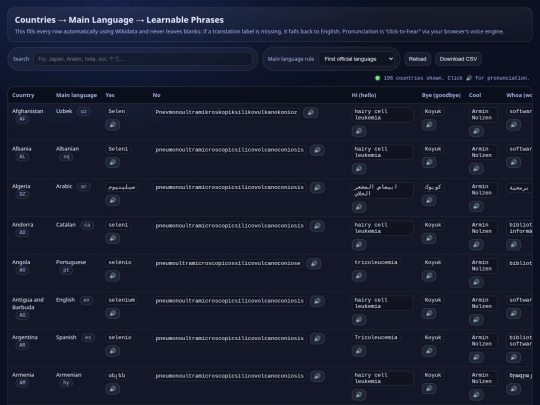
Task: Play pronunciation for Afghanistan's Cool phrase
Action: (x=476, y=131)
